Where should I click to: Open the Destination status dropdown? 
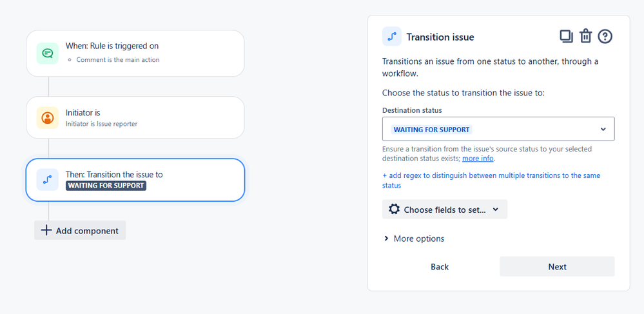pyautogui.click(x=498, y=129)
